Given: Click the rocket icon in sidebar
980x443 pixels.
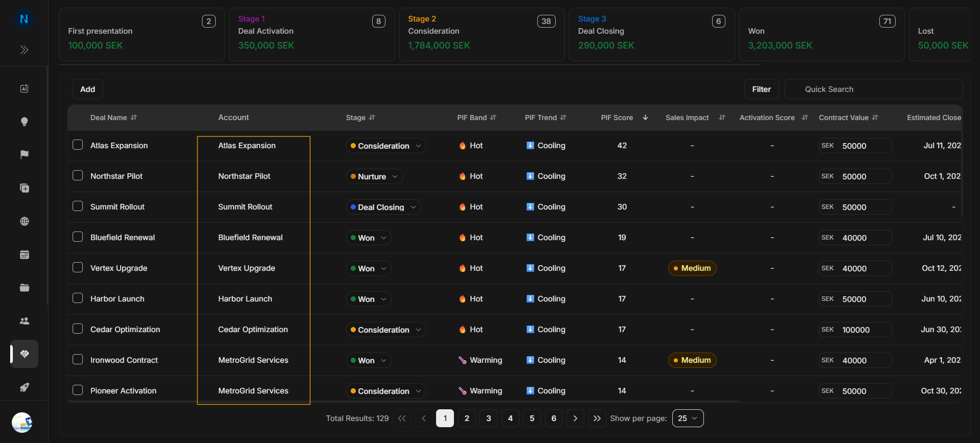Looking at the screenshot, I should (24, 387).
